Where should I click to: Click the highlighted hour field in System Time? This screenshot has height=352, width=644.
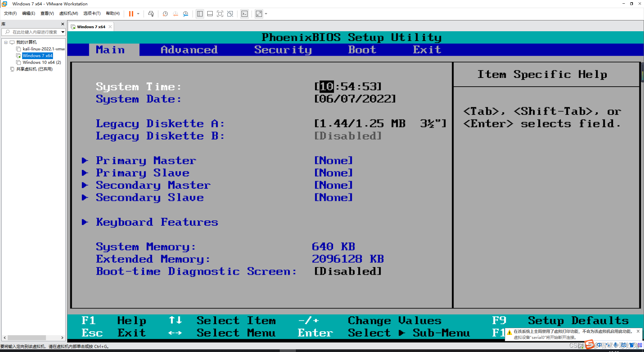[327, 87]
